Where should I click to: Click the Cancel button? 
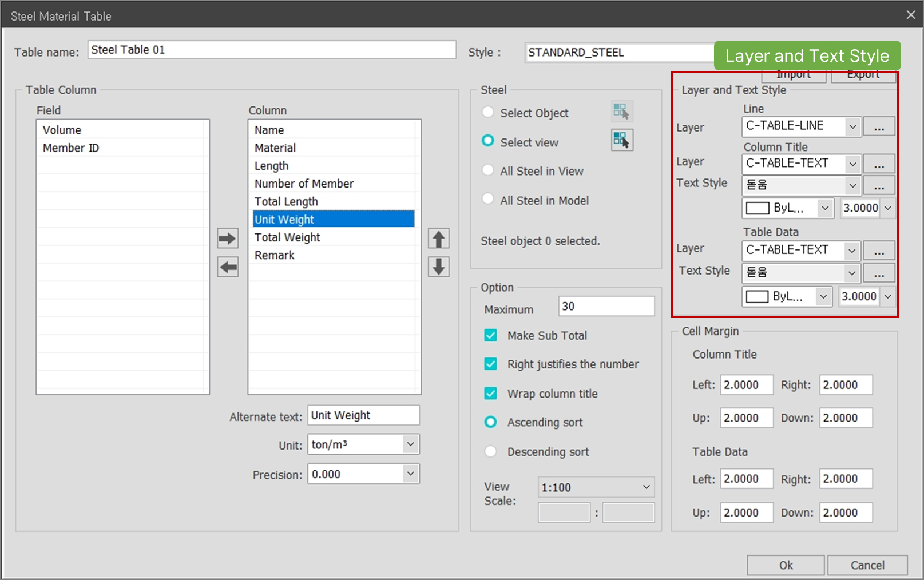coord(867,565)
